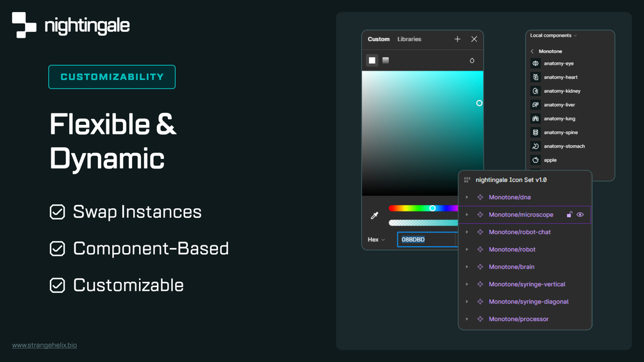Select the anatomy-lung component icon
644x362 pixels.
pyautogui.click(x=535, y=119)
